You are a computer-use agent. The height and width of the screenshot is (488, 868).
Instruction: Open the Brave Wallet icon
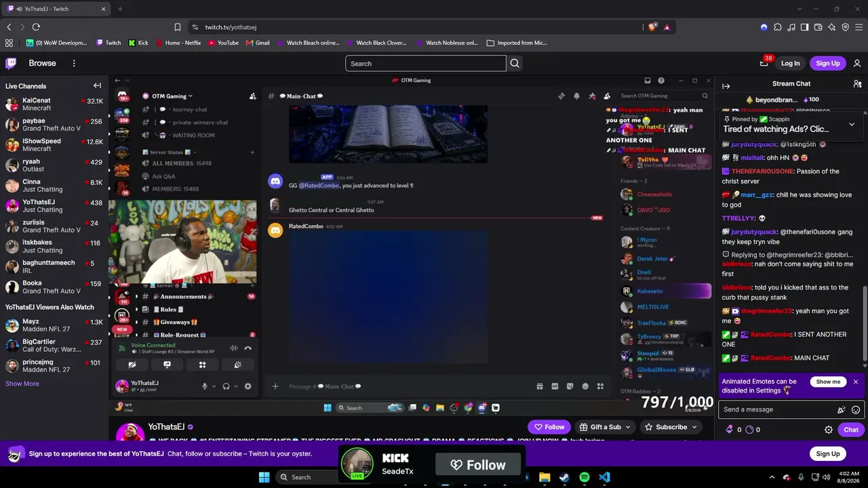tap(818, 27)
